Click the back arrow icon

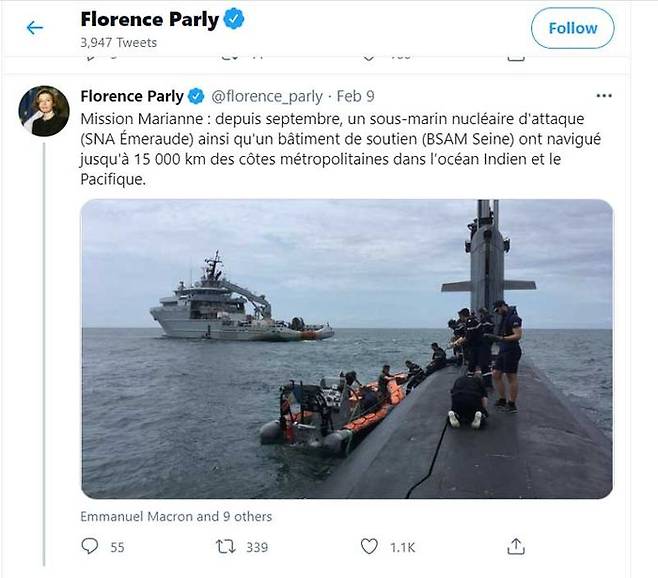coord(35,28)
